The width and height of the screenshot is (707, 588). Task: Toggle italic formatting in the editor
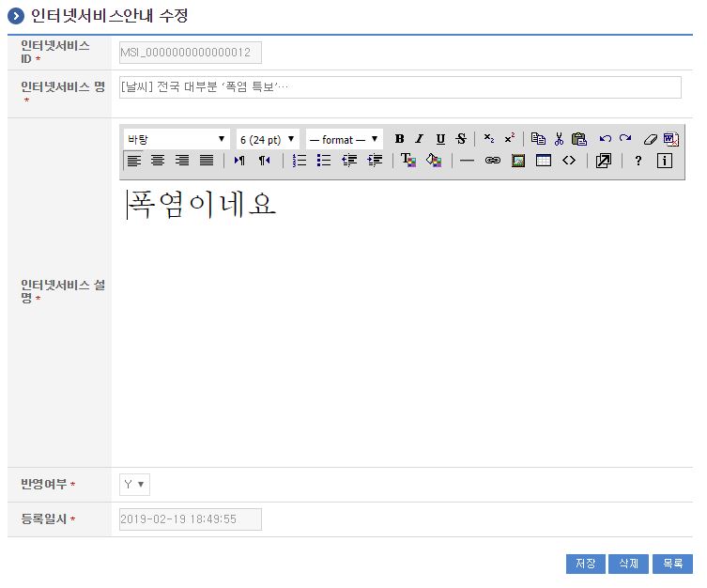point(420,139)
